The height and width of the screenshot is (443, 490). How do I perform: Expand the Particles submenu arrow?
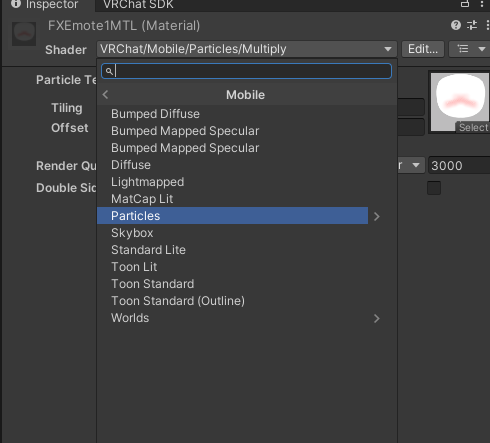coord(377,216)
